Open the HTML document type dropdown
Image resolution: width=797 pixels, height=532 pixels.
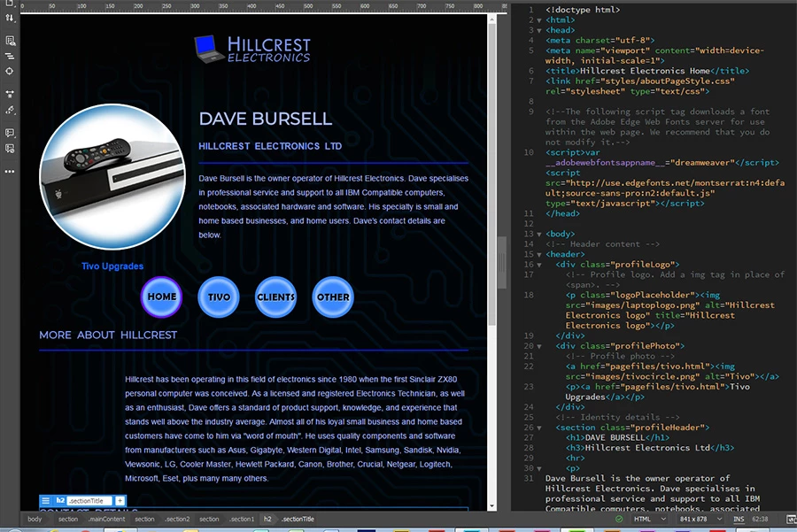[x=650, y=519]
